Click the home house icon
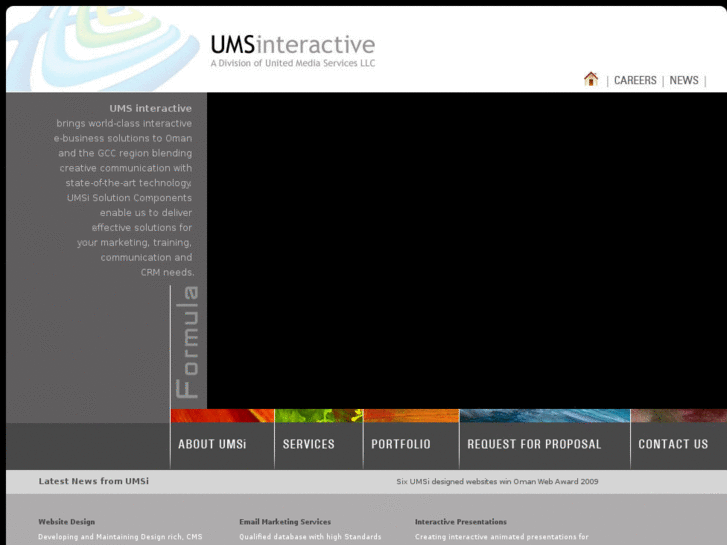Image resolution: width=727 pixels, height=545 pixels. (591, 79)
